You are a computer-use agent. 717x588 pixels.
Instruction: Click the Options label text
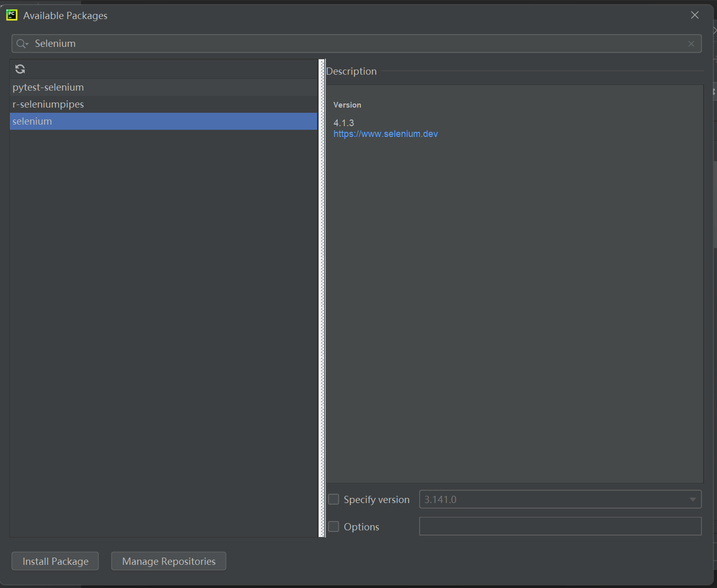click(x=361, y=527)
